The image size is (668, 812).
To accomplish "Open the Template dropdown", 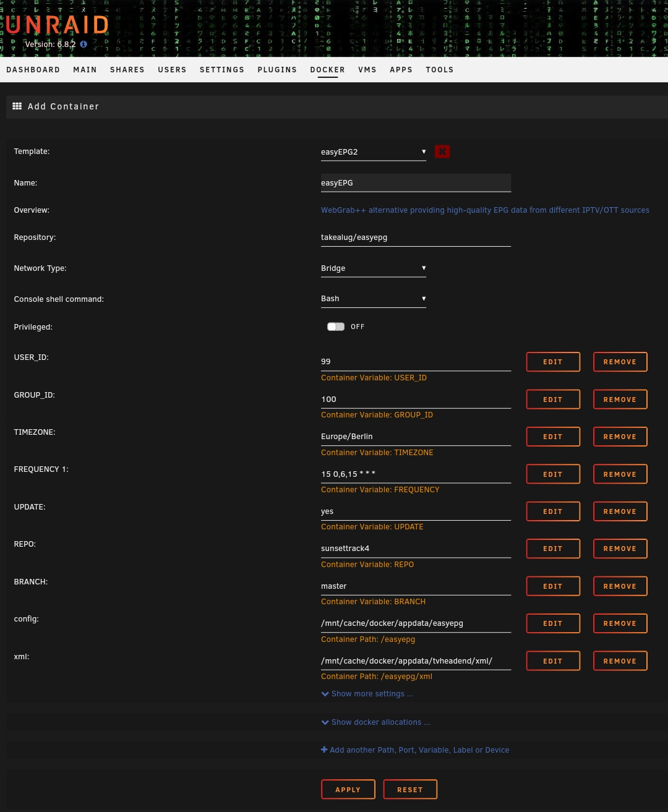I will (374, 152).
